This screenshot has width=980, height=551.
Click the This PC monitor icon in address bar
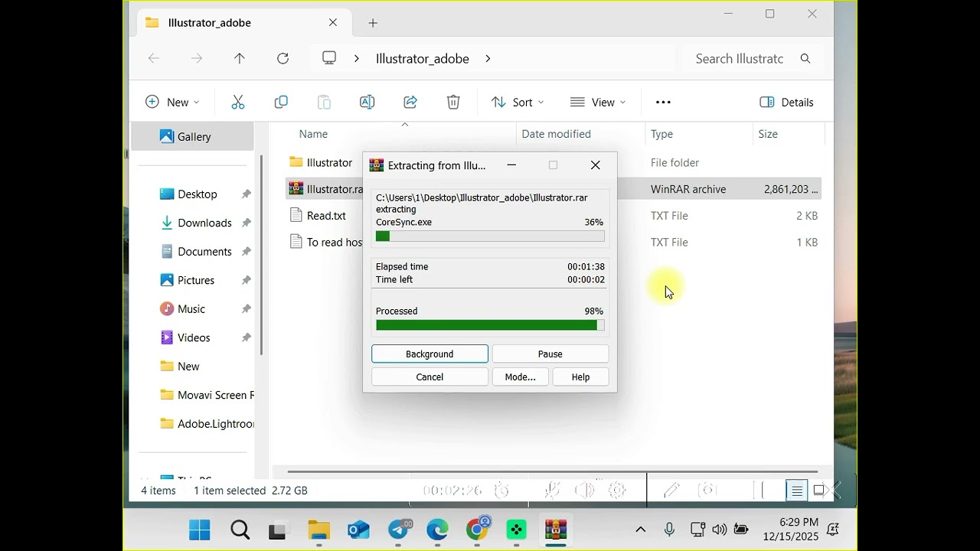point(329,58)
